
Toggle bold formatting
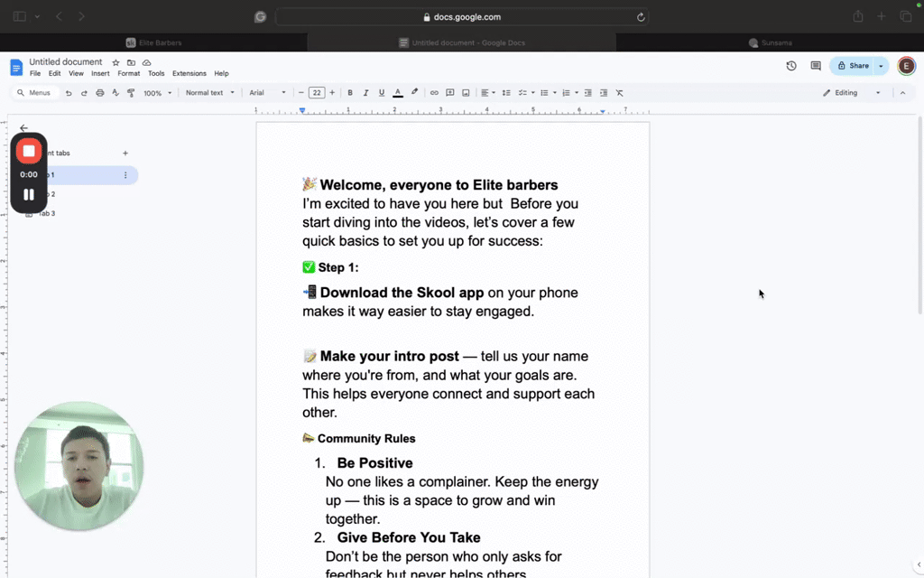(x=350, y=93)
